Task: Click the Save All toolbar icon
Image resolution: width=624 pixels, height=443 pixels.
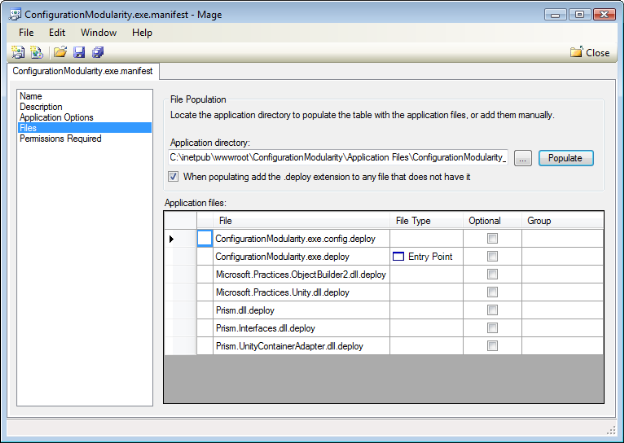Action: pyautogui.click(x=98, y=52)
